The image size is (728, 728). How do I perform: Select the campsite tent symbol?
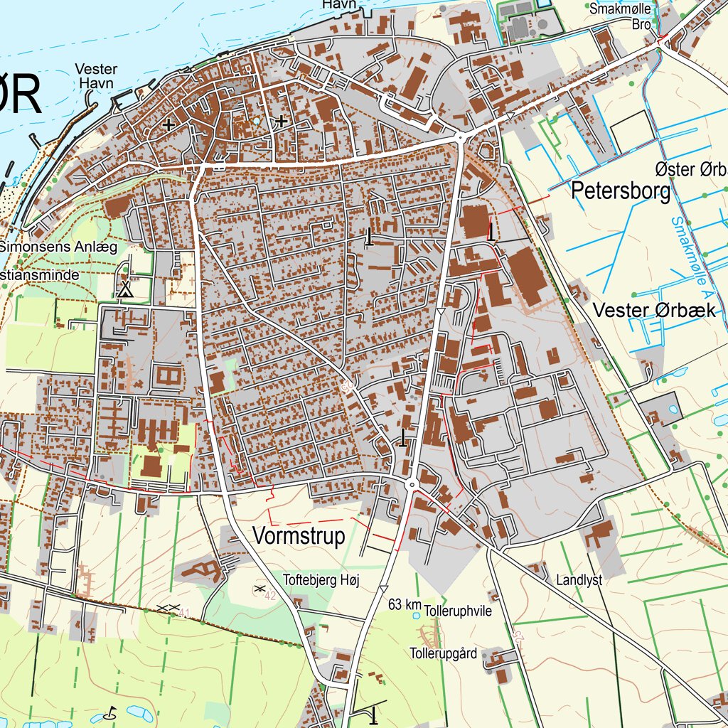[124, 289]
